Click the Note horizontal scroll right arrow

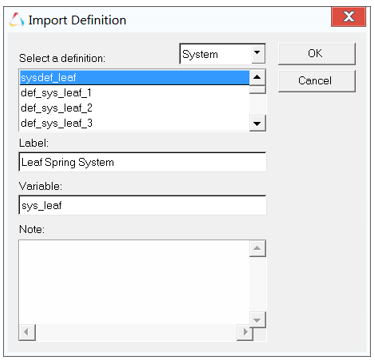[x=245, y=332]
